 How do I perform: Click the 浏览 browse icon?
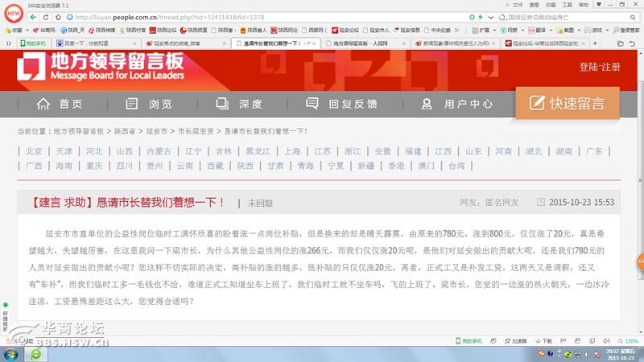tap(133, 104)
